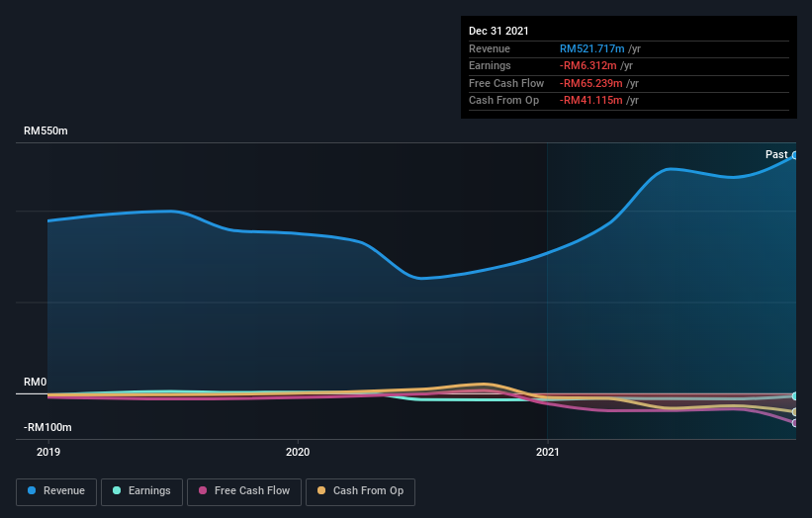Click the Revenue value RM521.717m in the tooltip
The width and height of the screenshot is (812, 518).
click(591, 48)
